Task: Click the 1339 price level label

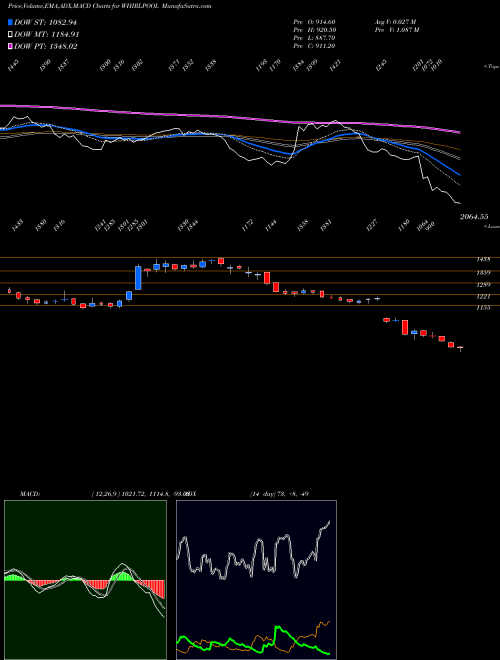Action: pyautogui.click(x=483, y=273)
